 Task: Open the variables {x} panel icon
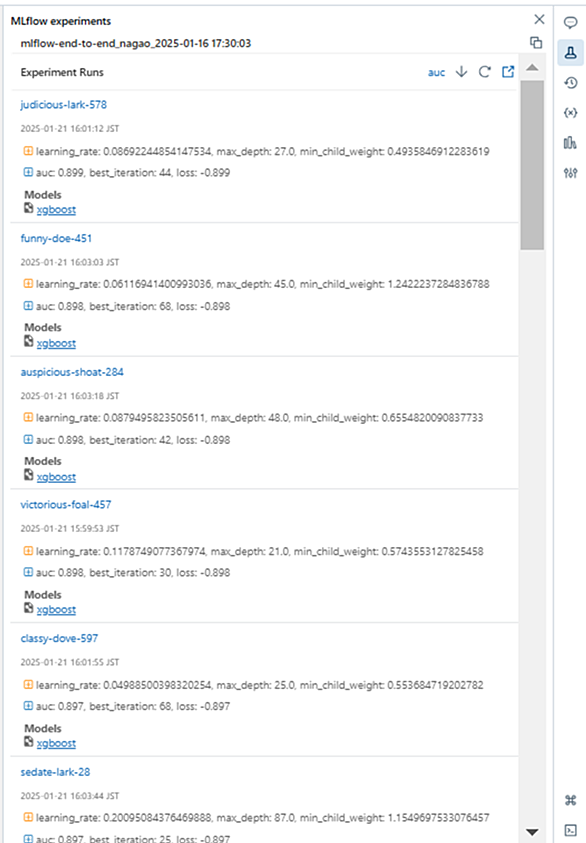(x=570, y=112)
